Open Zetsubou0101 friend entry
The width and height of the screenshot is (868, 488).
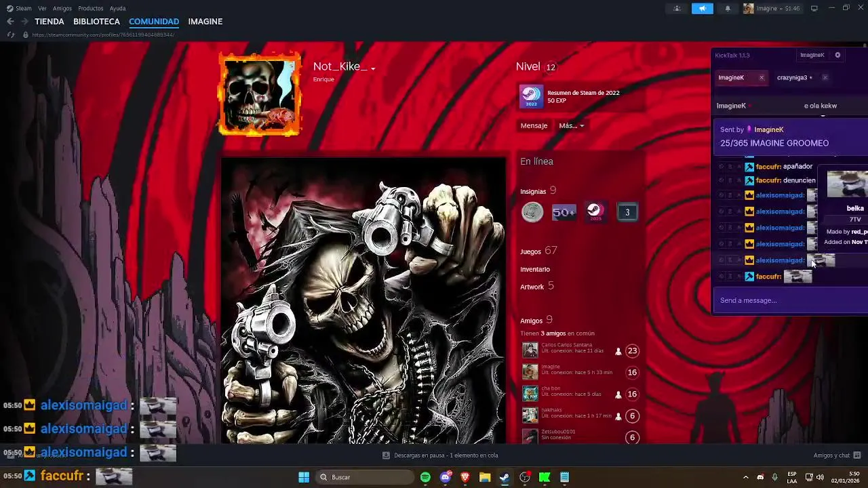point(580,435)
